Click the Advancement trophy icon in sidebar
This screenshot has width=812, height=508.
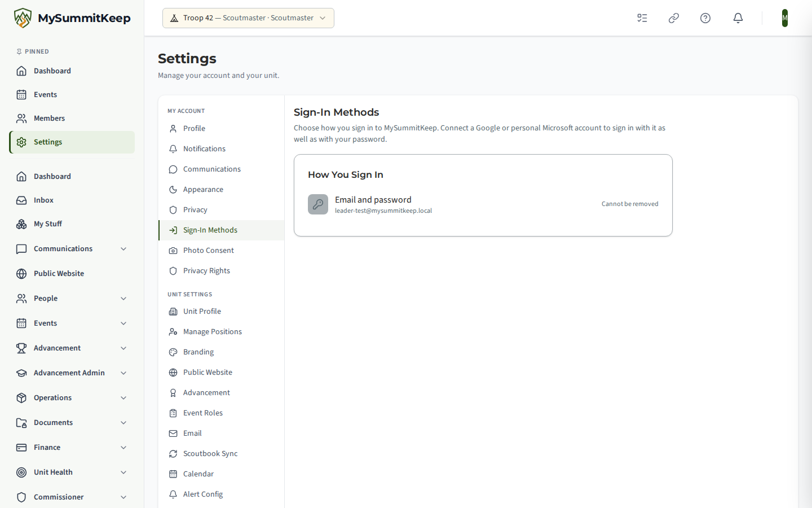(x=21, y=348)
